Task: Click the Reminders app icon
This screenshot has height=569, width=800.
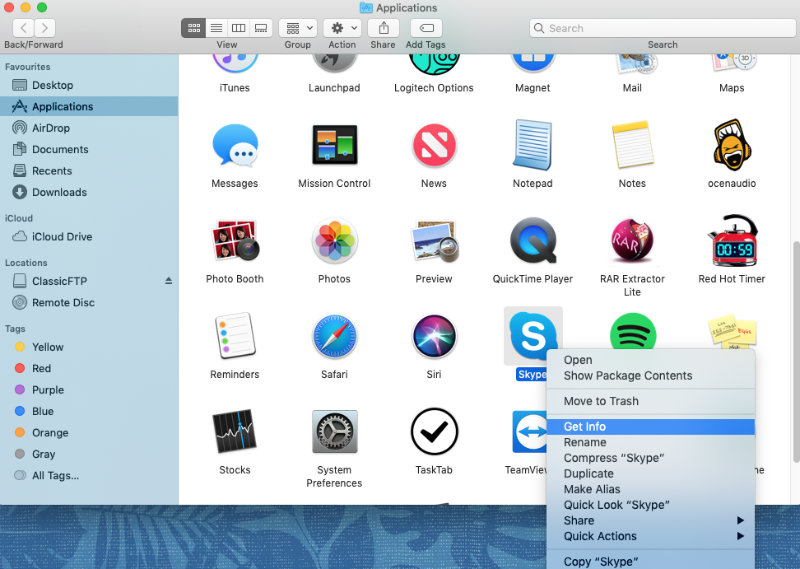Action: click(235, 336)
